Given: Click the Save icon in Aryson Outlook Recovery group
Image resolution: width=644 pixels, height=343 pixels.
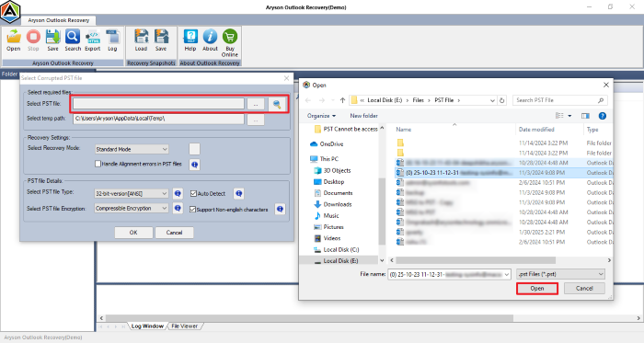Looking at the screenshot, I should coord(53,40).
